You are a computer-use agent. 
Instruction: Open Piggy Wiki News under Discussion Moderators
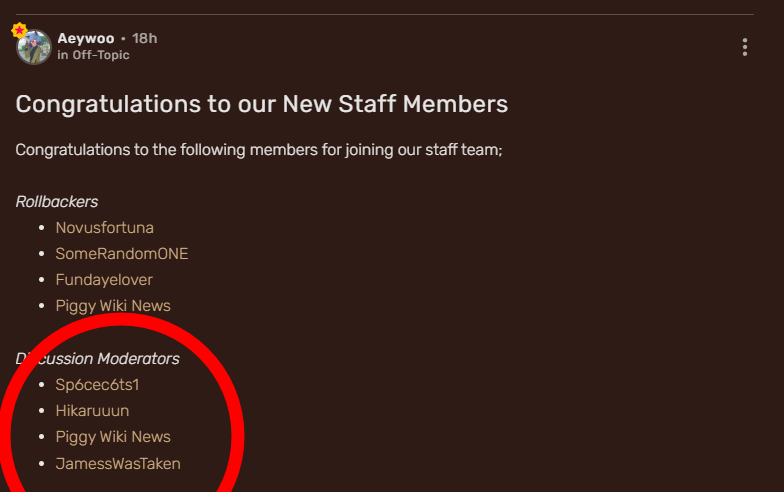(x=113, y=437)
